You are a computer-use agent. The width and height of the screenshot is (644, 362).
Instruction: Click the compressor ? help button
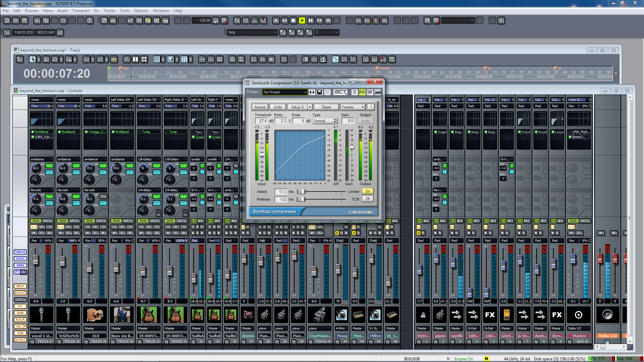click(x=370, y=107)
